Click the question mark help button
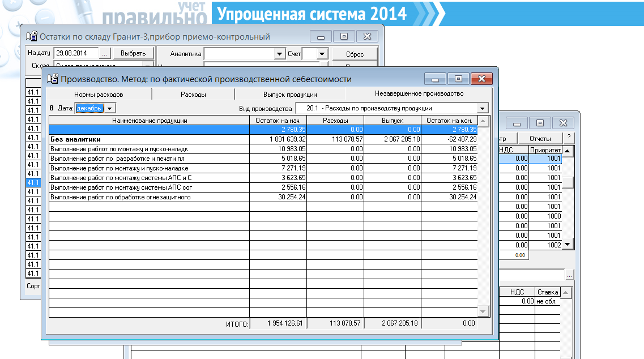 [568, 139]
